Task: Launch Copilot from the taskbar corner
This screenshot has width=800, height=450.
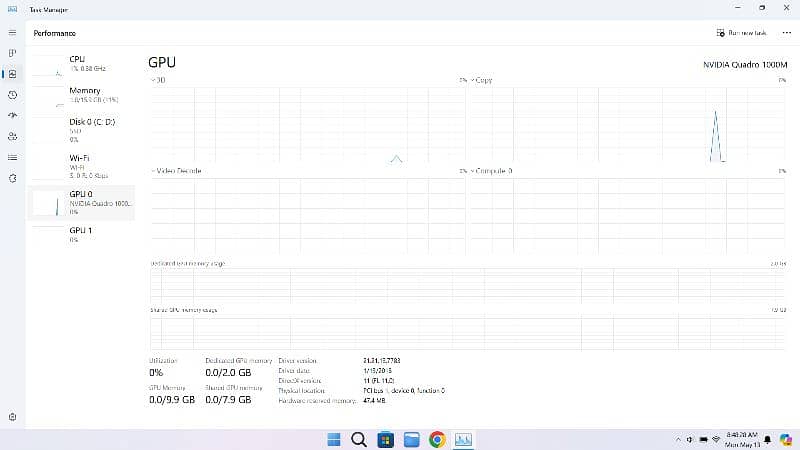Action: click(786, 439)
